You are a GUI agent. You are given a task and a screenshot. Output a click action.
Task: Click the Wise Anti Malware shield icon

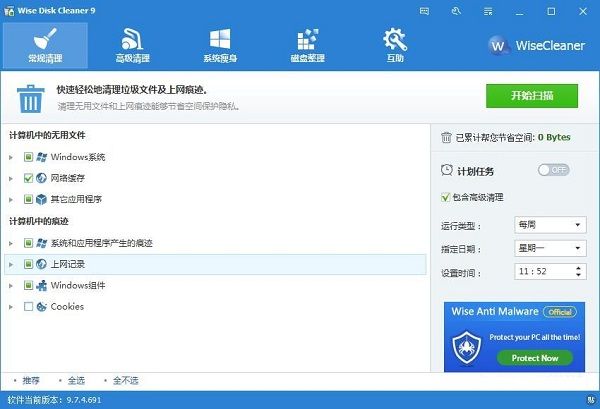pyautogui.click(x=466, y=346)
